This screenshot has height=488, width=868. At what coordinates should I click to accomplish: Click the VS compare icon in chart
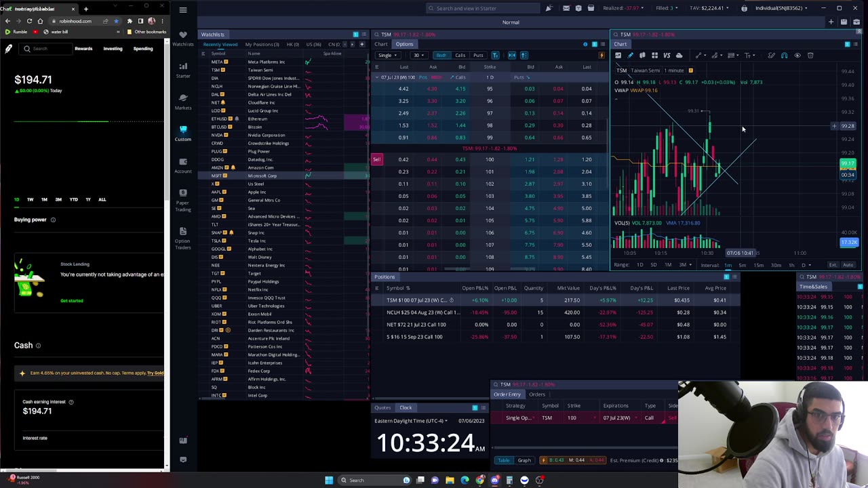click(667, 56)
